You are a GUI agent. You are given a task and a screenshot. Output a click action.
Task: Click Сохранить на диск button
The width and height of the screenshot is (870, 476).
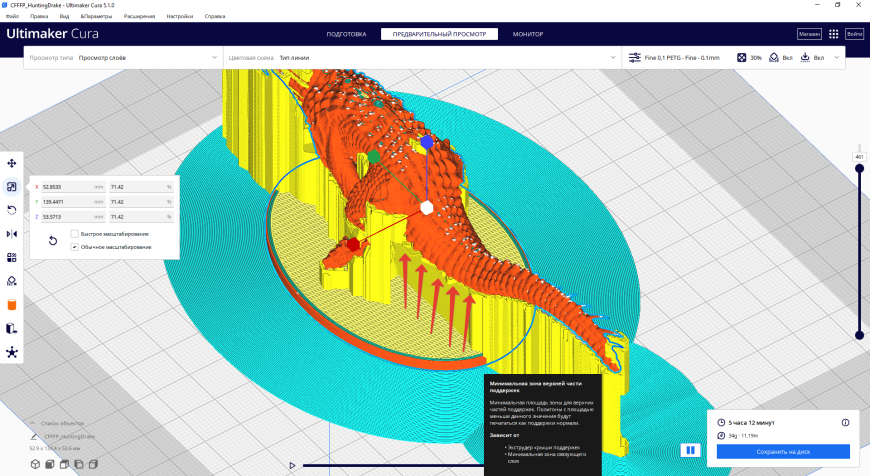pyautogui.click(x=783, y=452)
